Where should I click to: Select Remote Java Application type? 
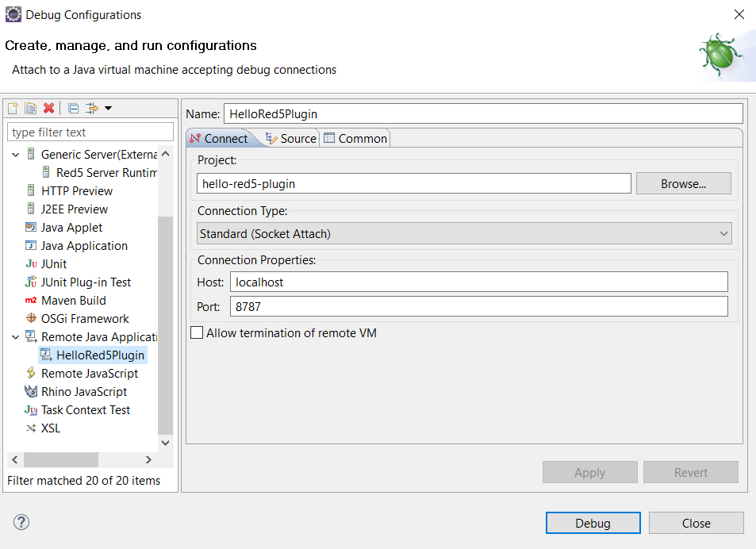coord(99,337)
